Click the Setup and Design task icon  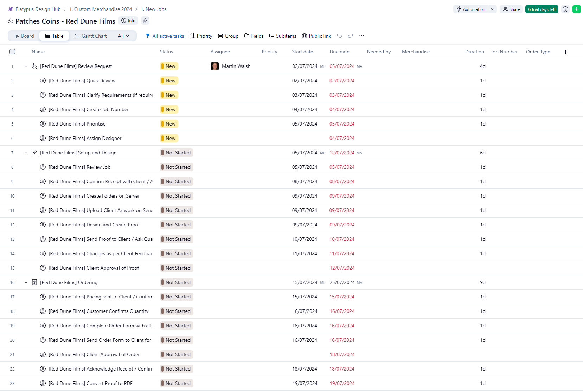coord(34,153)
